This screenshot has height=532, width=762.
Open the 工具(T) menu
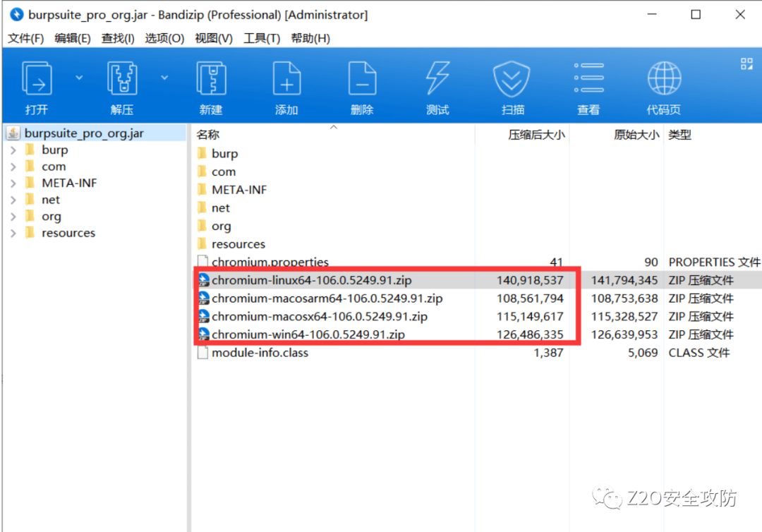(x=262, y=38)
